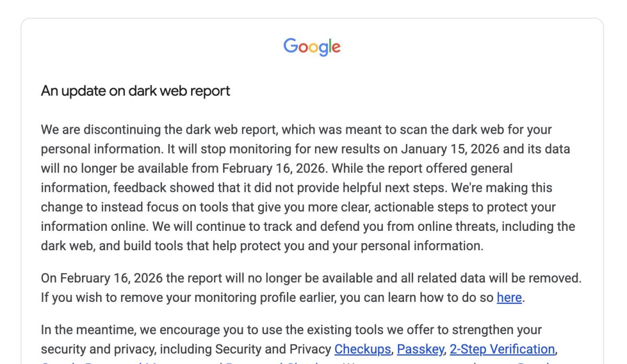
Task: Click the blue 'G' letter in the logo
Action: (x=290, y=45)
